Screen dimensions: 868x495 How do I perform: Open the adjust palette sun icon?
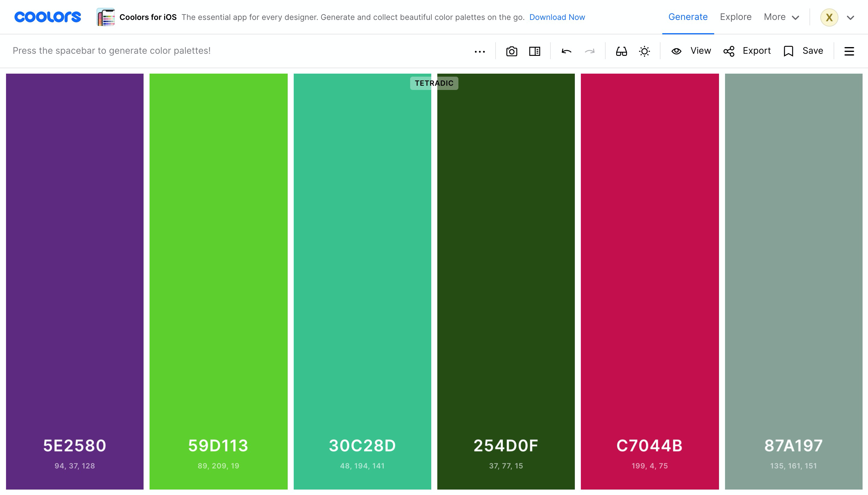pyautogui.click(x=644, y=51)
